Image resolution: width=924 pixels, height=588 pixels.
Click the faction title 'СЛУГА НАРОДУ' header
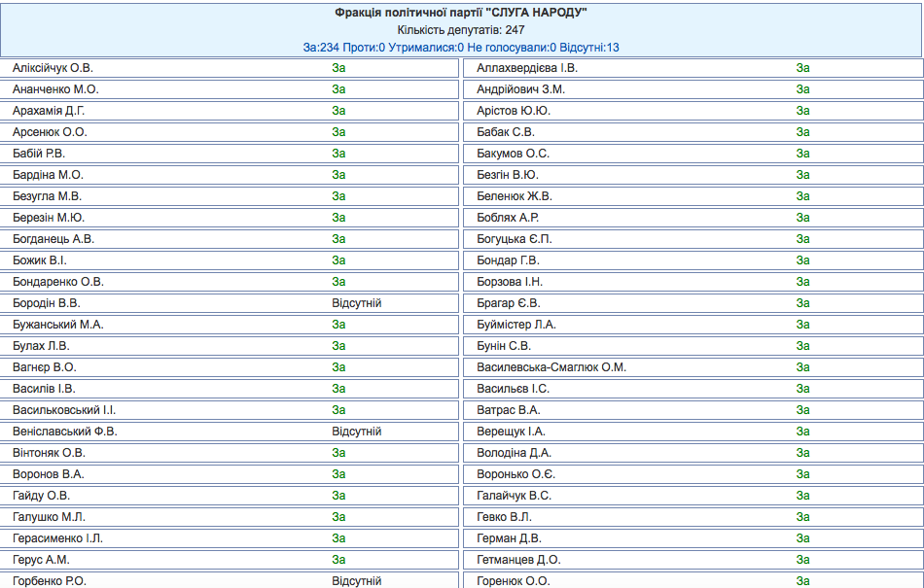point(462,12)
